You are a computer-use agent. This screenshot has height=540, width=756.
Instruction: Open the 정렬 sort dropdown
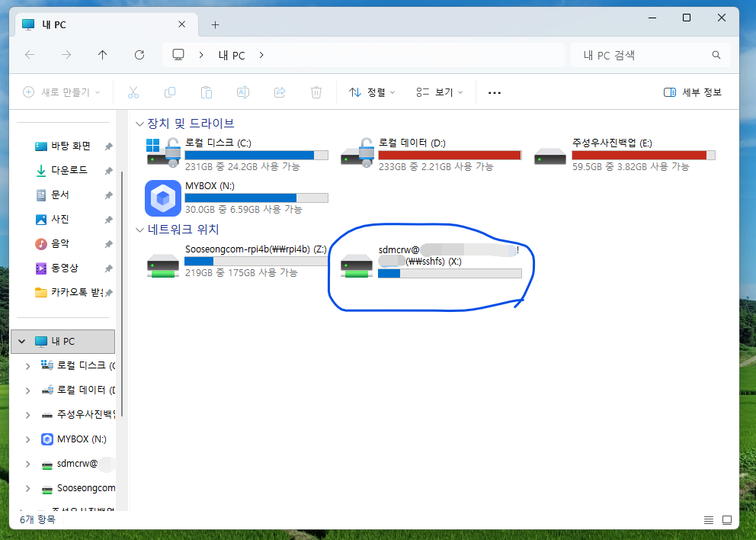click(372, 92)
